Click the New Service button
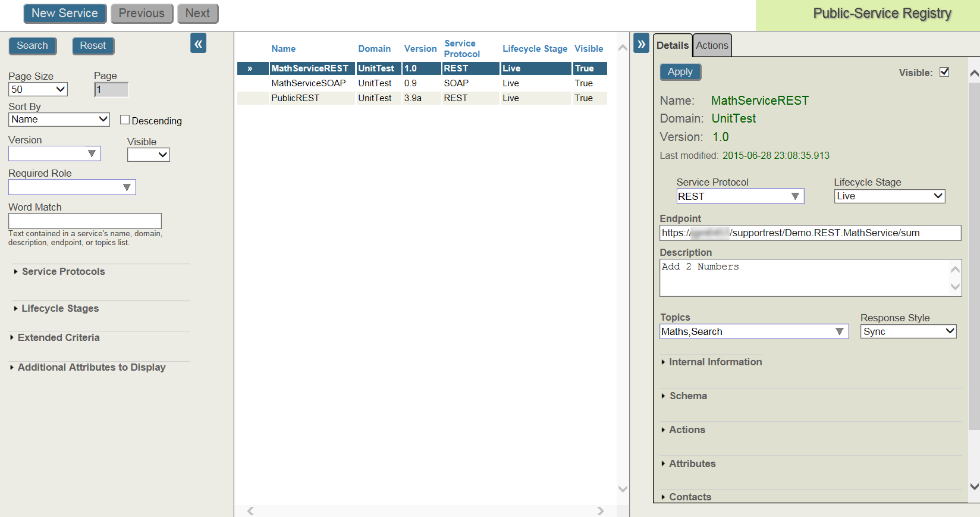Image resolution: width=980 pixels, height=517 pixels. click(x=65, y=13)
